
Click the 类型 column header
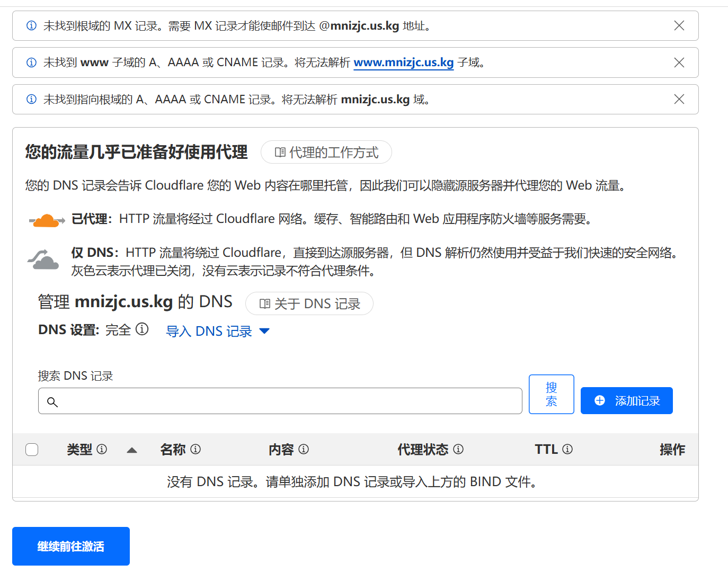coord(79,450)
